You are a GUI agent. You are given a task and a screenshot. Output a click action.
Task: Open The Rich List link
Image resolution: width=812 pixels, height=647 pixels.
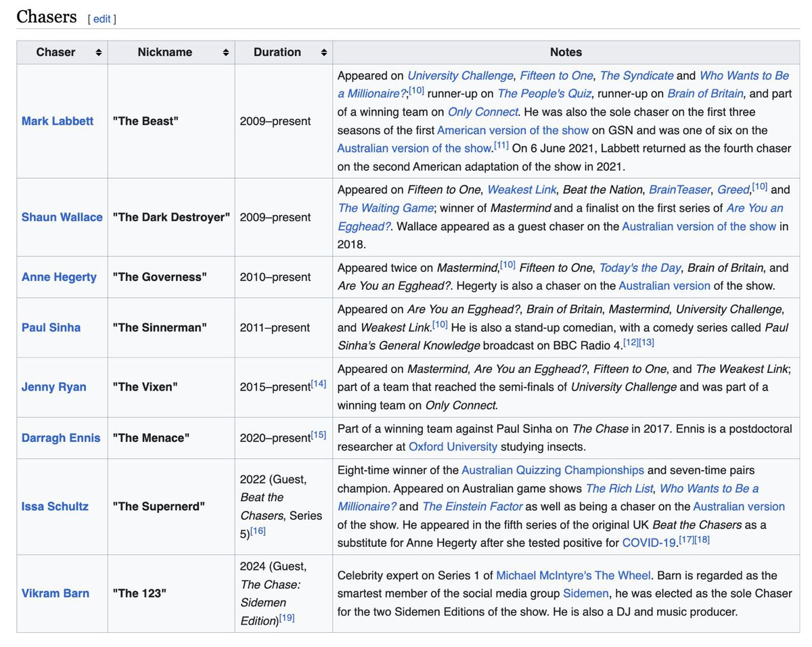[618, 488]
